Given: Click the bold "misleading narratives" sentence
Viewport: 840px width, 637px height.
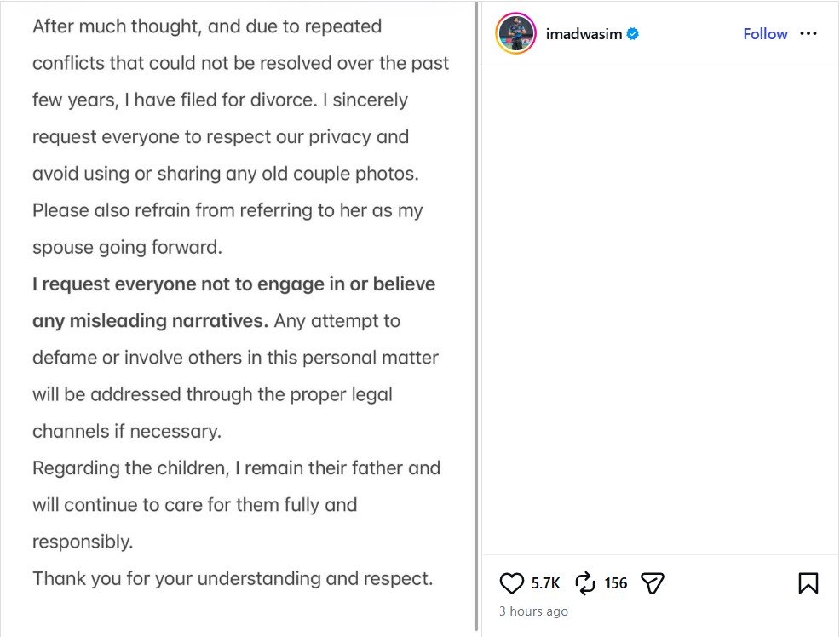Looking at the screenshot, I should click(x=150, y=321).
